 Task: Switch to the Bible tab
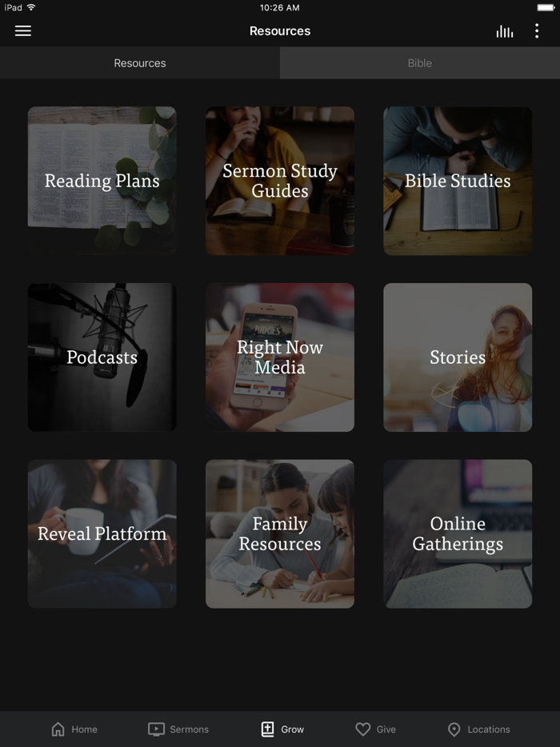420,63
